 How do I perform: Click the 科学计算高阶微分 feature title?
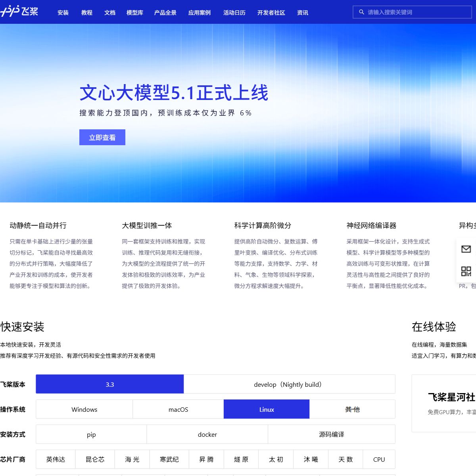[x=263, y=225]
